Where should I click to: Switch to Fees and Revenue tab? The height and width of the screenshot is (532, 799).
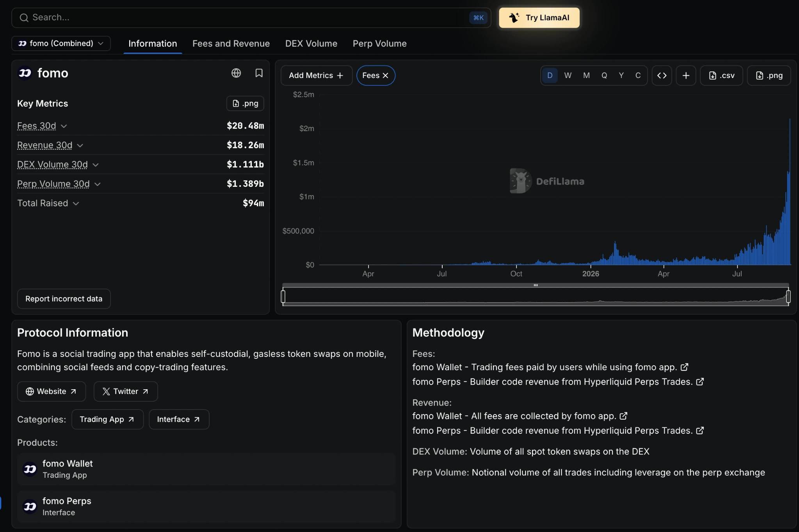231,44
